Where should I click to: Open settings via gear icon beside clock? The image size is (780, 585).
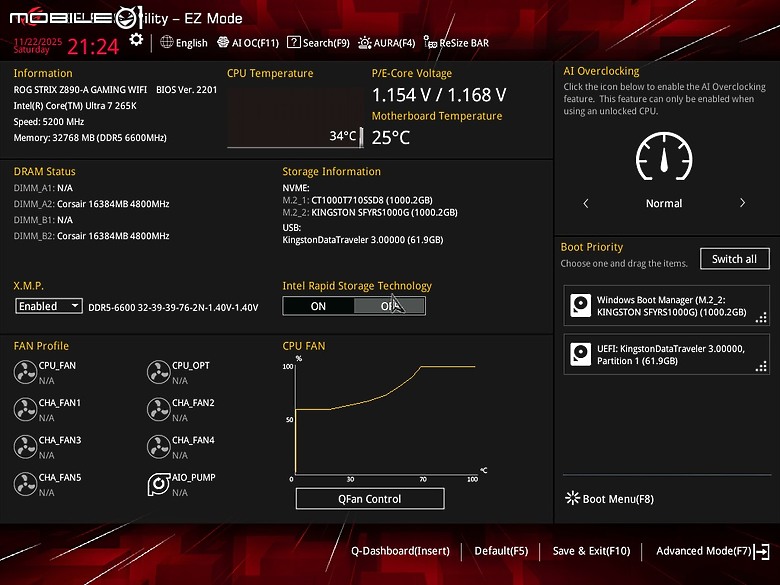point(136,40)
